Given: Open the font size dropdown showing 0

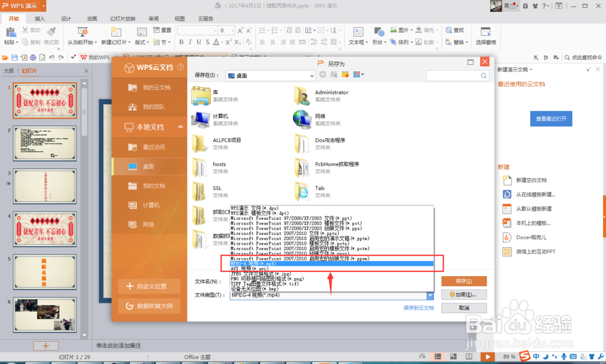Looking at the screenshot, I should click(x=232, y=30).
